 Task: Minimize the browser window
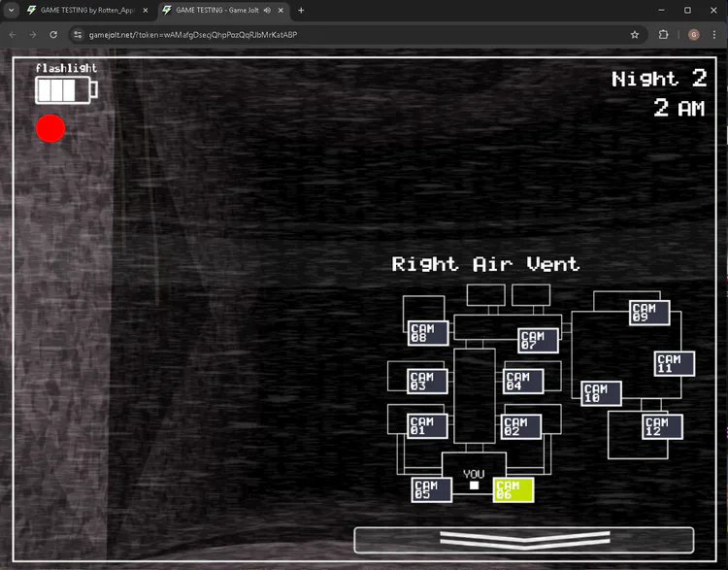(x=662, y=11)
